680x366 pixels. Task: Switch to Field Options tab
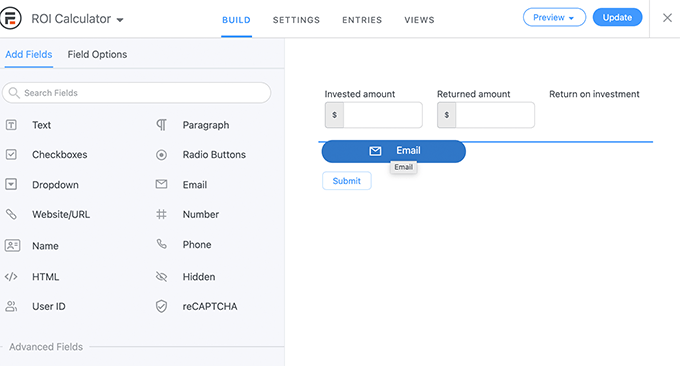pyautogui.click(x=97, y=55)
